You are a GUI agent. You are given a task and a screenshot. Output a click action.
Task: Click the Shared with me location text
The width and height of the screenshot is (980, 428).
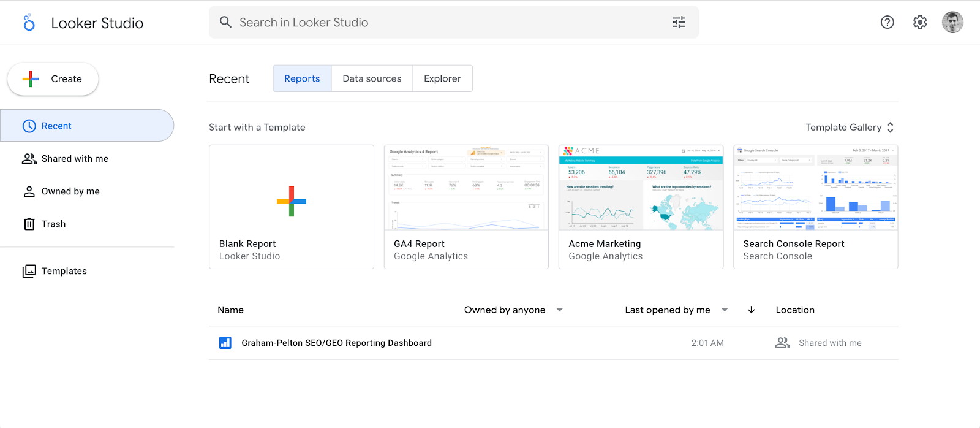pyautogui.click(x=830, y=343)
